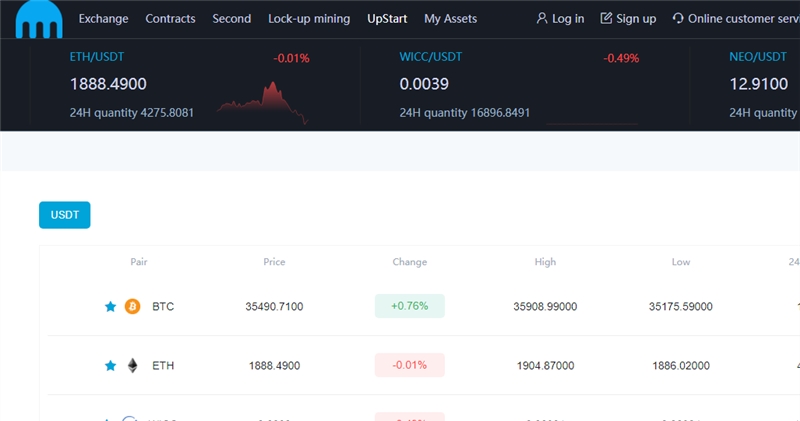This screenshot has height=421, width=800.
Task: Click the Bitcoin coin icon
Action: click(132, 306)
